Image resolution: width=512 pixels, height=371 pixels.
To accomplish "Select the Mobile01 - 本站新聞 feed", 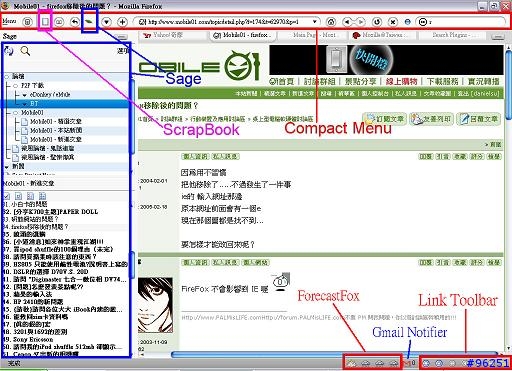I will pos(56,130).
